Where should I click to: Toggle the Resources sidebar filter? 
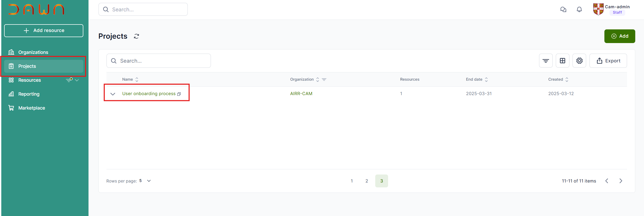click(x=69, y=80)
